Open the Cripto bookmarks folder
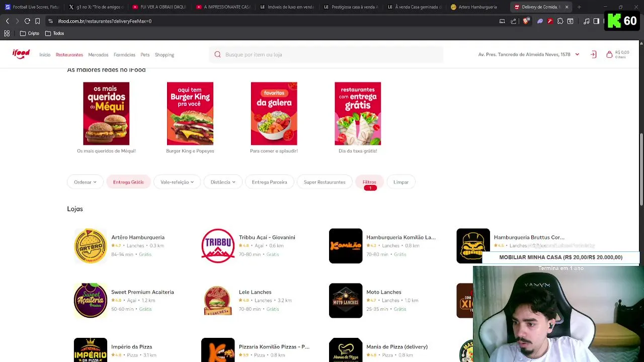Image resolution: width=644 pixels, height=362 pixels. pyautogui.click(x=30, y=33)
